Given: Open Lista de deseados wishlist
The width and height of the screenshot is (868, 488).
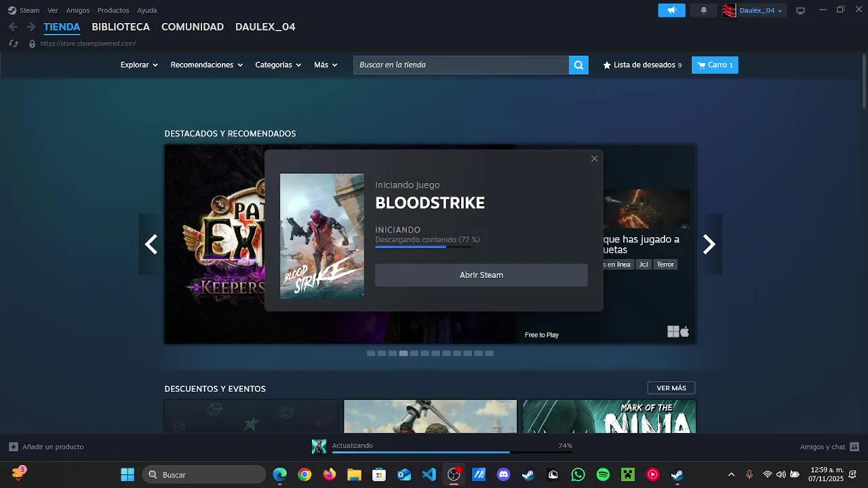Looking at the screenshot, I should pos(642,65).
